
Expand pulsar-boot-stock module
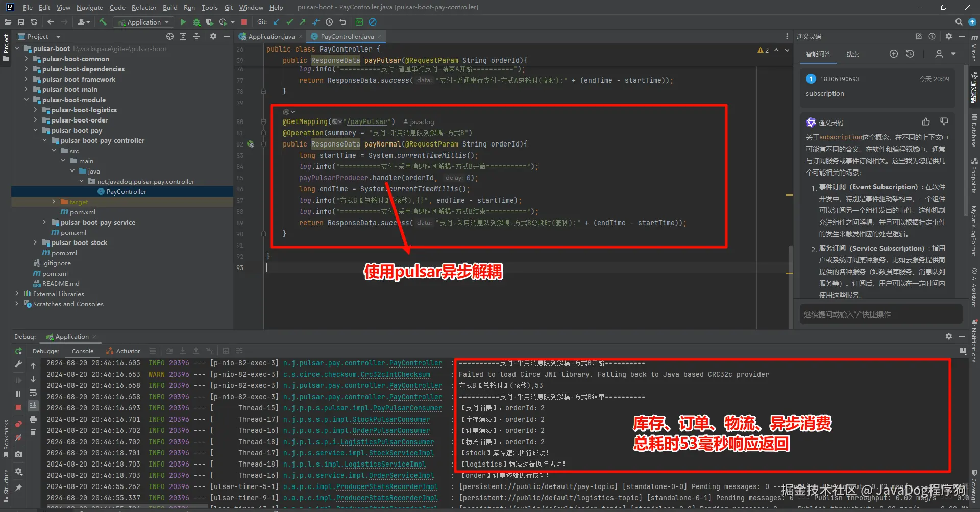pos(35,242)
